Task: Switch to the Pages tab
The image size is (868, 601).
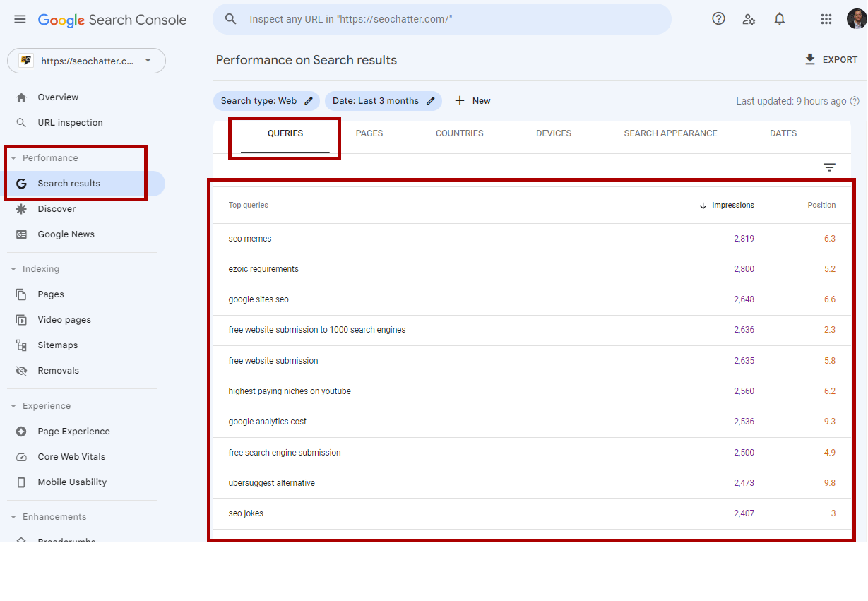Action: (x=369, y=133)
